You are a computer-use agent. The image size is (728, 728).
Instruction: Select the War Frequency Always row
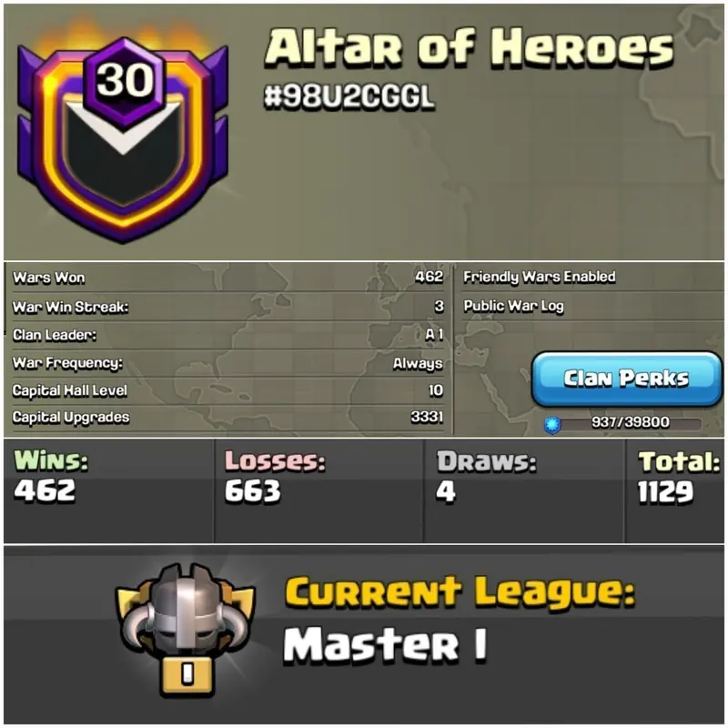click(x=228, y=363)
